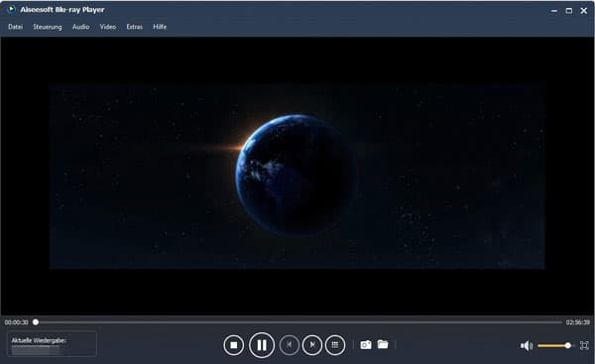595x364 pixels.
Task: Open the Steuerung menu
Action: click(48, 27)
